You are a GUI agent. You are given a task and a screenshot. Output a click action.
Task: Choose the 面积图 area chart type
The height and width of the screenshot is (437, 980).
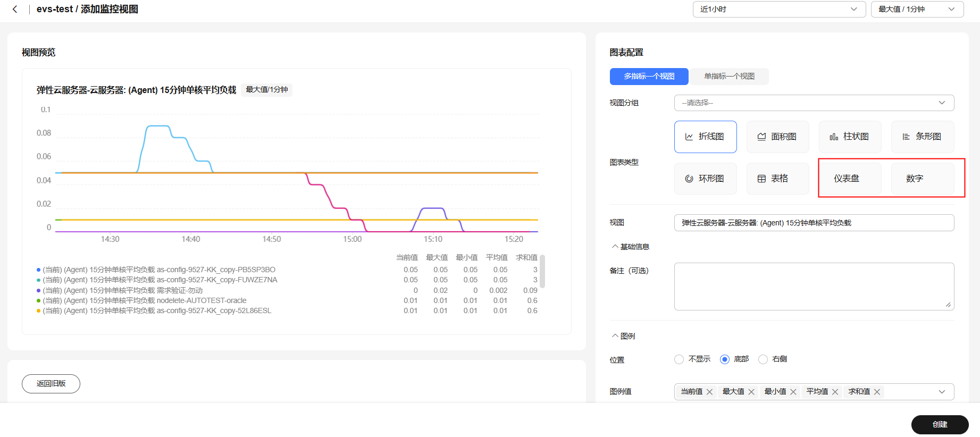pos(778,137)
